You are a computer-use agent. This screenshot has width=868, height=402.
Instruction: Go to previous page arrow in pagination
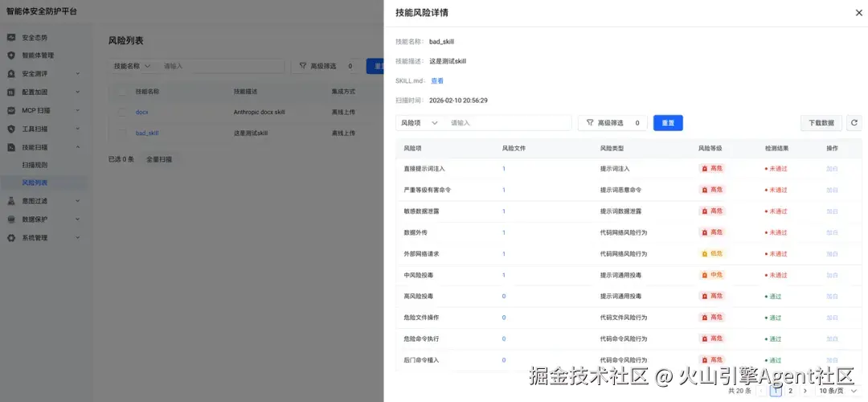point(762,391)
